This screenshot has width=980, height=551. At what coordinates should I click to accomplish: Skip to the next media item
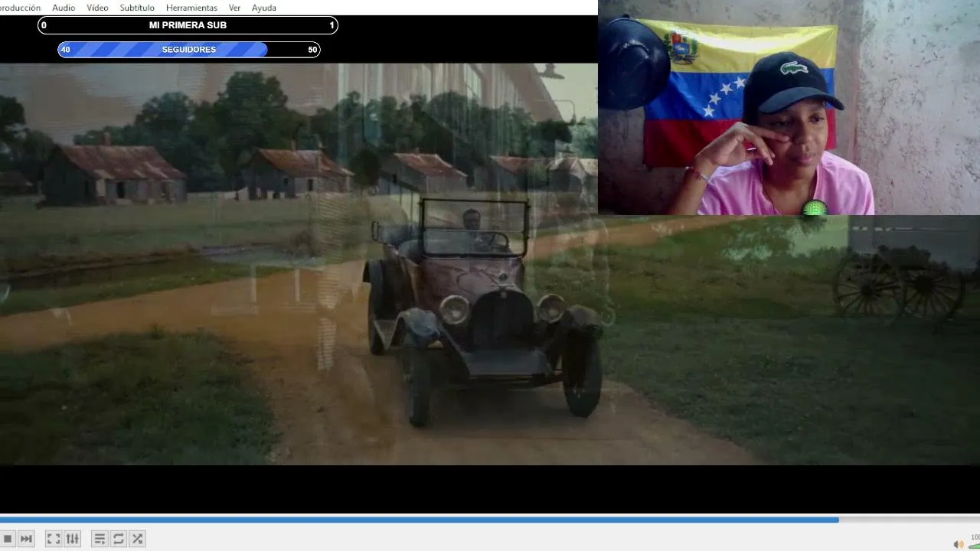click(x=26, y=539)
